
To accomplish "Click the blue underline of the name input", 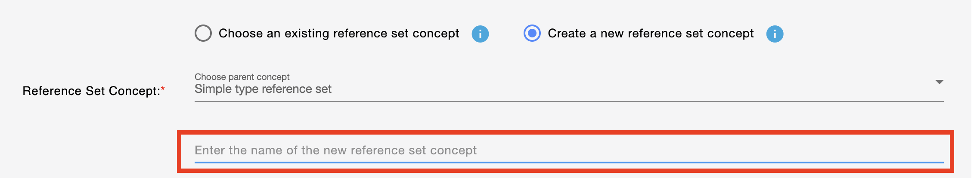I will pos(569,163).
